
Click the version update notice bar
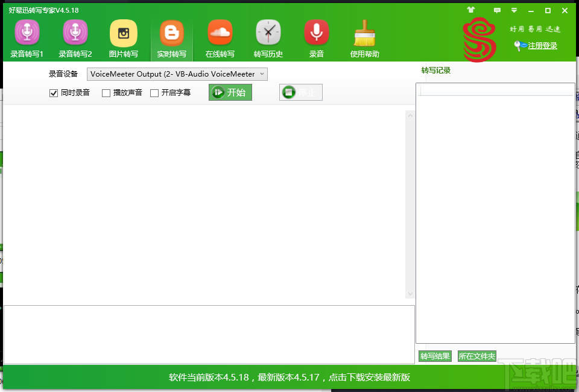289,377
